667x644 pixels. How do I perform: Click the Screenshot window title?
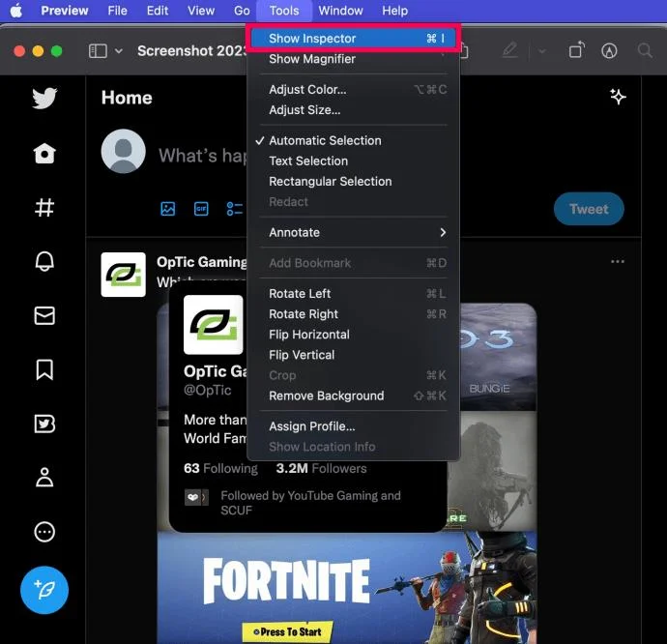pyautogui.click(x=191, y=51)
